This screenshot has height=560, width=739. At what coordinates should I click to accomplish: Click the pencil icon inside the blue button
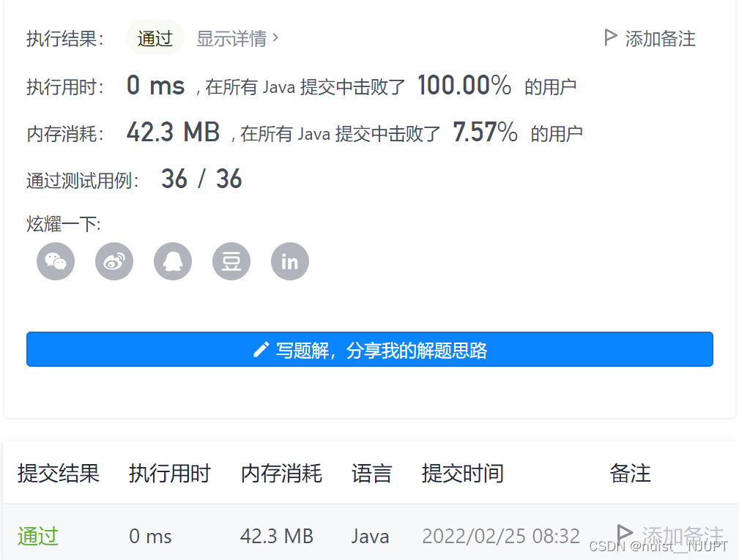(x=262, y=349)
